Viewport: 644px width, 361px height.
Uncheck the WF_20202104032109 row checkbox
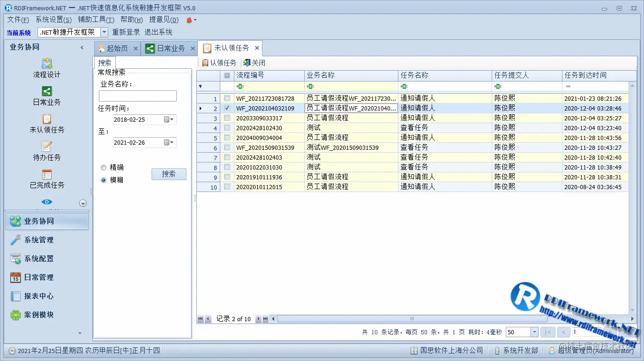click(227, 108)
